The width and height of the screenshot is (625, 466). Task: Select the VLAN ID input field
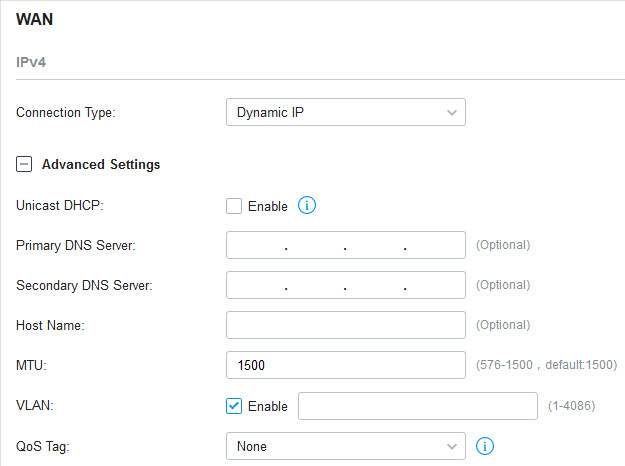click(x=418, y=406)
